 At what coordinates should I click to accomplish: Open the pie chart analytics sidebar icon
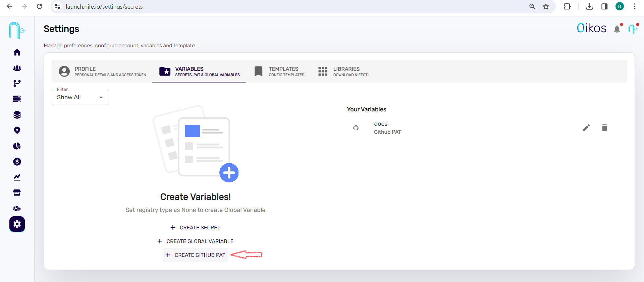(17, 146)
